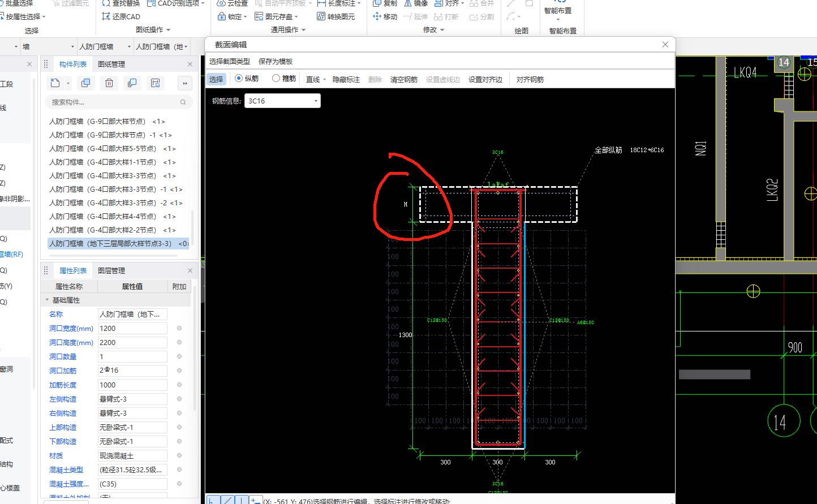Screen dimensions: 817x504
Task: Close the 构件列表 panel
Action: tap(190, 64)
